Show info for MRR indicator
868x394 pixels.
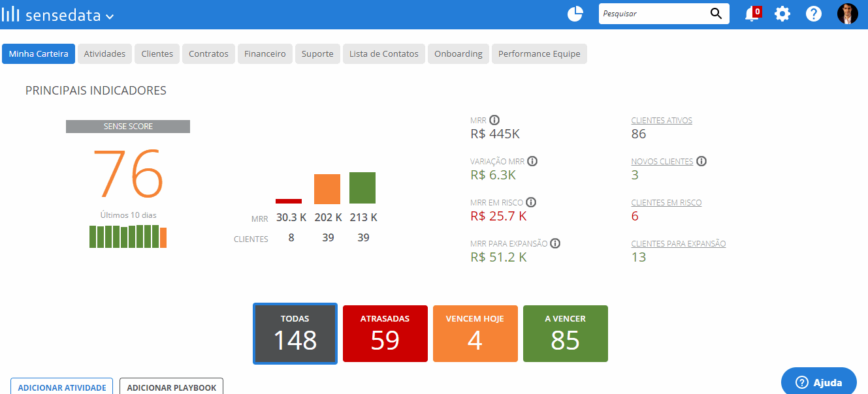(494, 120)
